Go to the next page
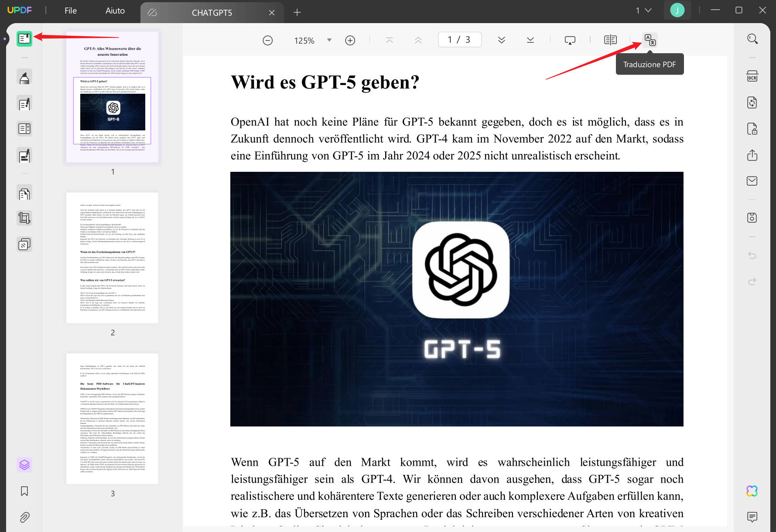Viewport: 776px width, 532px height. [502, 40]
